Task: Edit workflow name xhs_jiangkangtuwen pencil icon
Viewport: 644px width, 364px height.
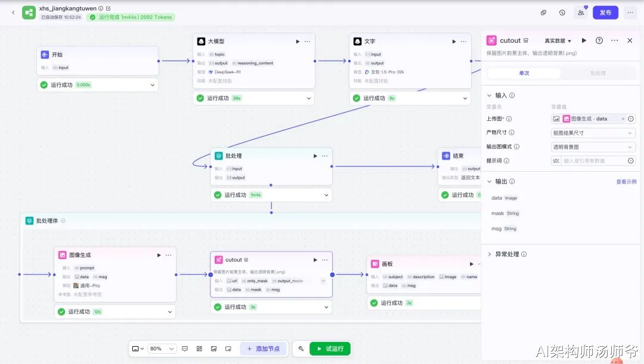Action: (109, 8)
